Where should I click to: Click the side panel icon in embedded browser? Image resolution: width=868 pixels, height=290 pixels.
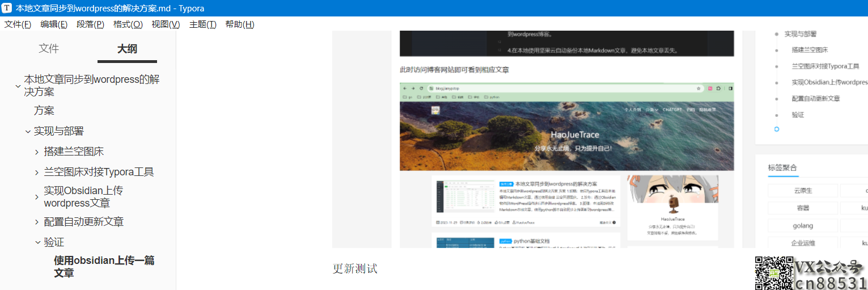pos(730,89)
